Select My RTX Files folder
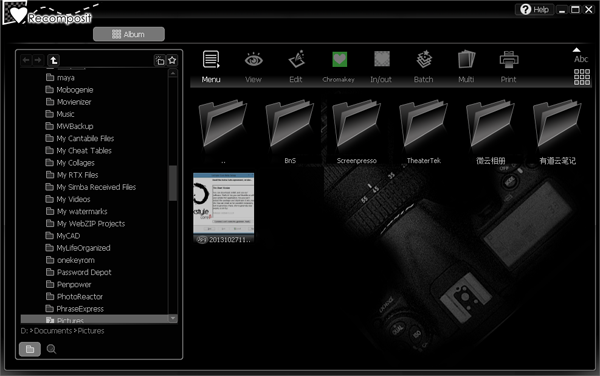This screenshot has width=600, height=376. click(72, 175)
